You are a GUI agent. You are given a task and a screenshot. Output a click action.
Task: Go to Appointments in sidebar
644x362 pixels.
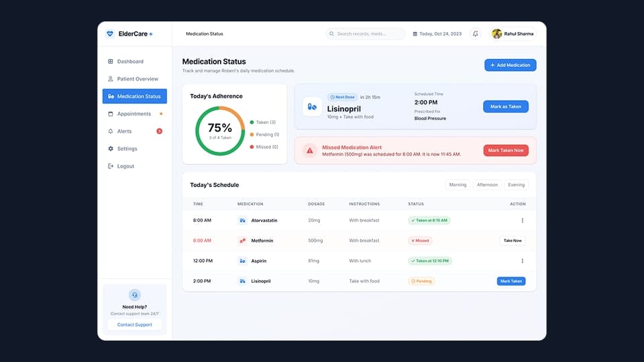[134, 114]
